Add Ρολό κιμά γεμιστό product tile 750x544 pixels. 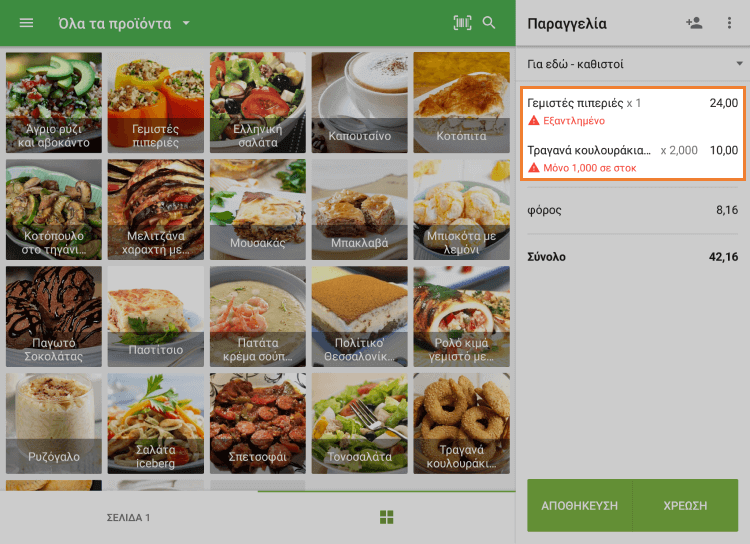[x=462, y=316]
